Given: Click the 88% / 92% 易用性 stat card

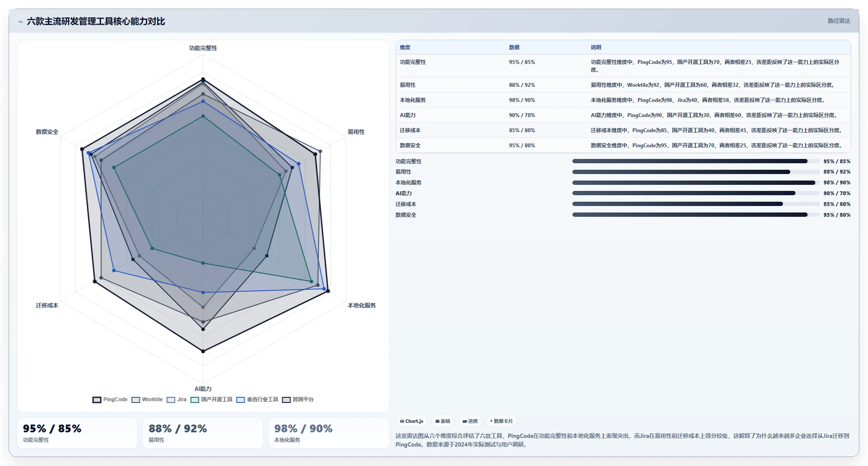Looking at the screenshot, I should 203,433.
